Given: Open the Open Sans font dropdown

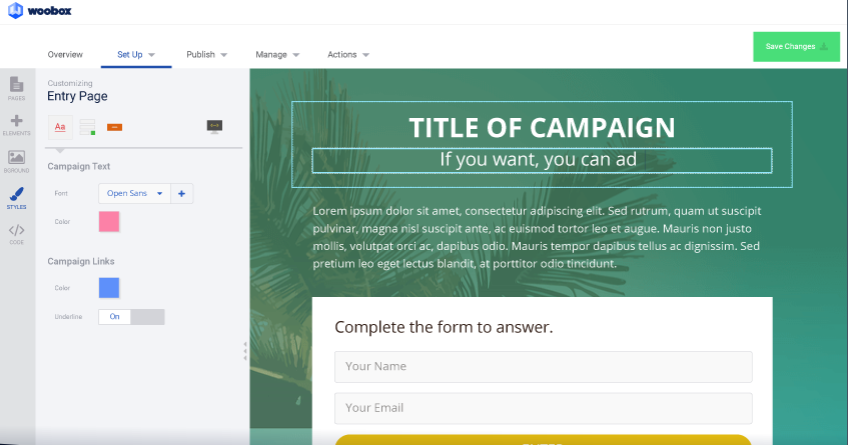Looking at the screenshot, I should pyautogui.click(x=134, y=193).
